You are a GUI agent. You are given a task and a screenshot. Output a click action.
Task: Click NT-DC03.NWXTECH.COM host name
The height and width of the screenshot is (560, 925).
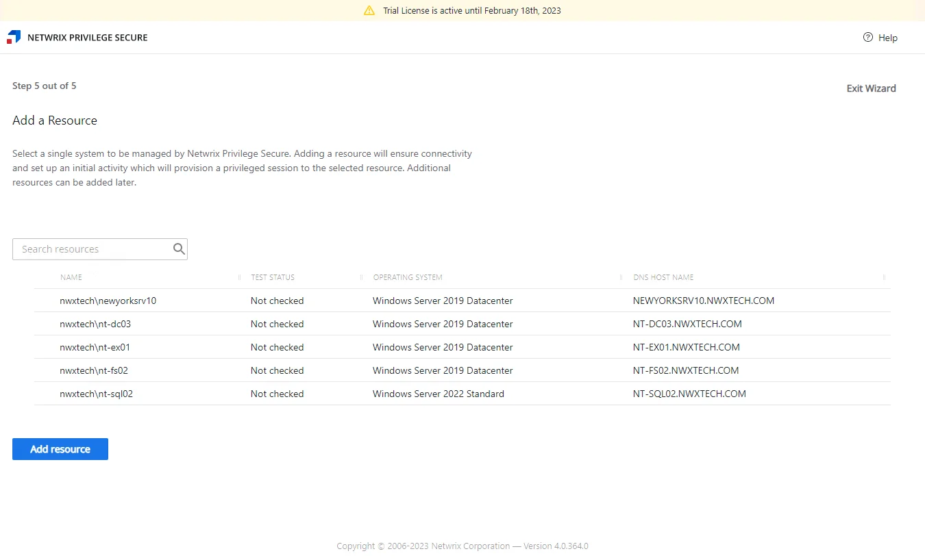[687, 324]
